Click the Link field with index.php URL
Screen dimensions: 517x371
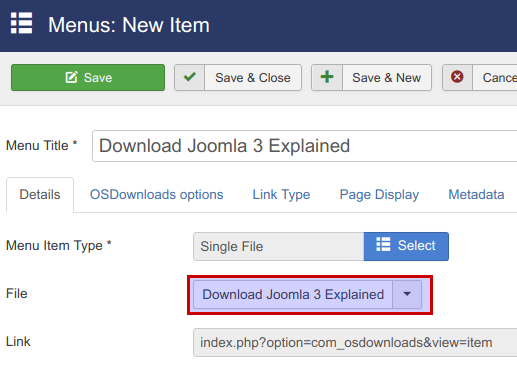point(355,343)
